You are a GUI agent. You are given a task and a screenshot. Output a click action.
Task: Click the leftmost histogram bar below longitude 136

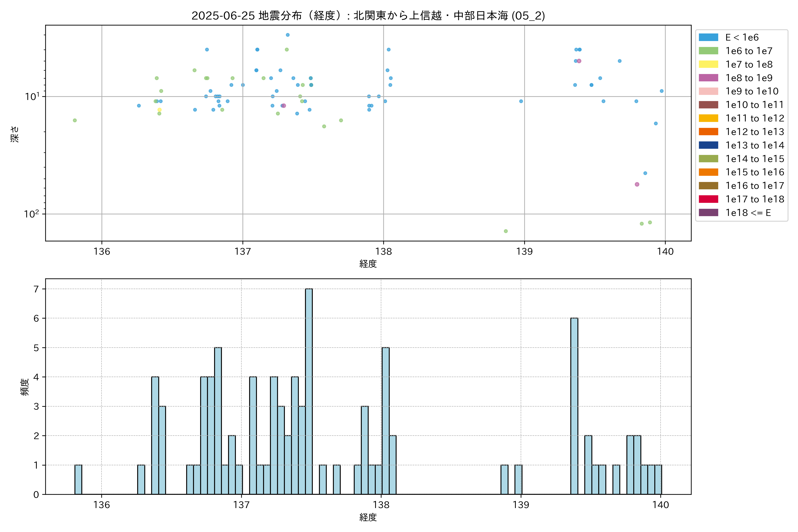pos(78,479)
